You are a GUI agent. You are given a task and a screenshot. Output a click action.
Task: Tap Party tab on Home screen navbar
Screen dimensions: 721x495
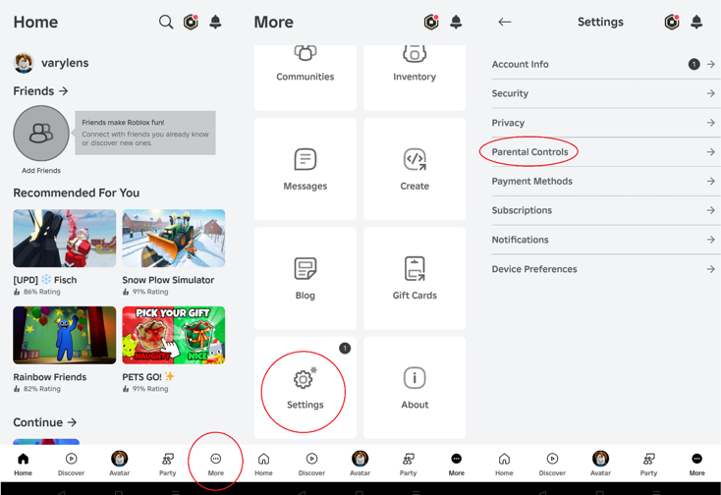(x=167, y=463)
